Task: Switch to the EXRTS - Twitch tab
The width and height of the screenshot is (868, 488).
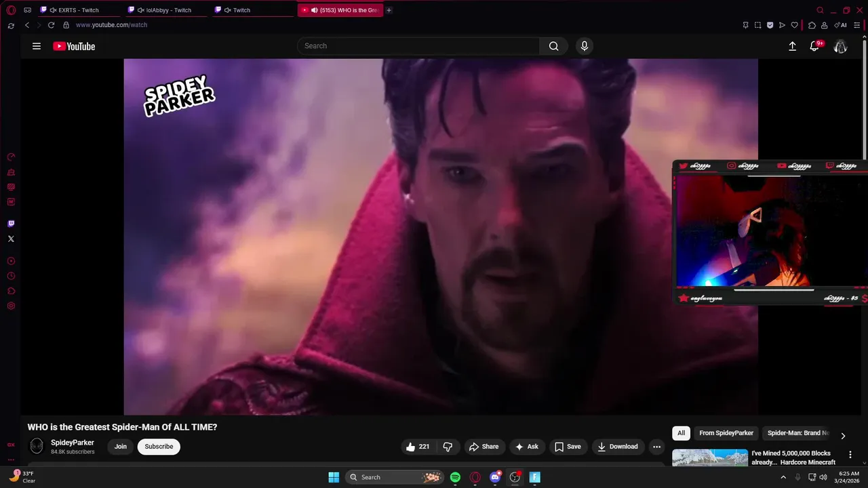Action: tap(78, 10)
